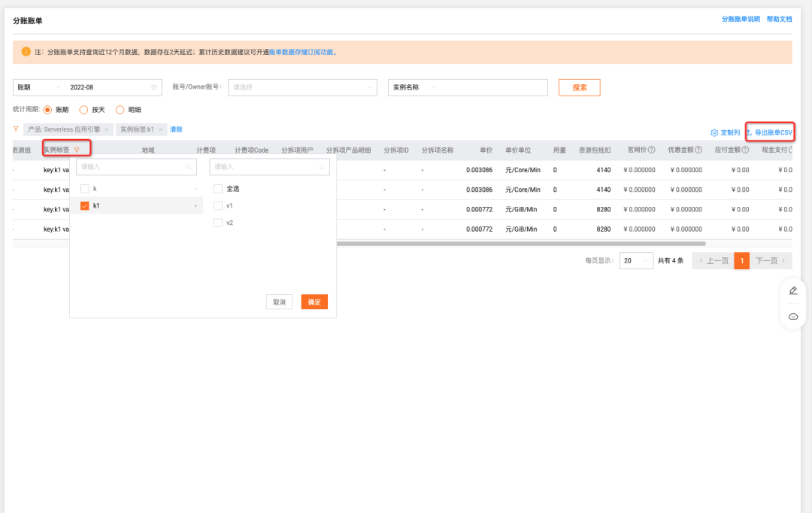This screenshot has height=513, width=812.
Task: Click the 计费项 column header
Action: [206, 150]
